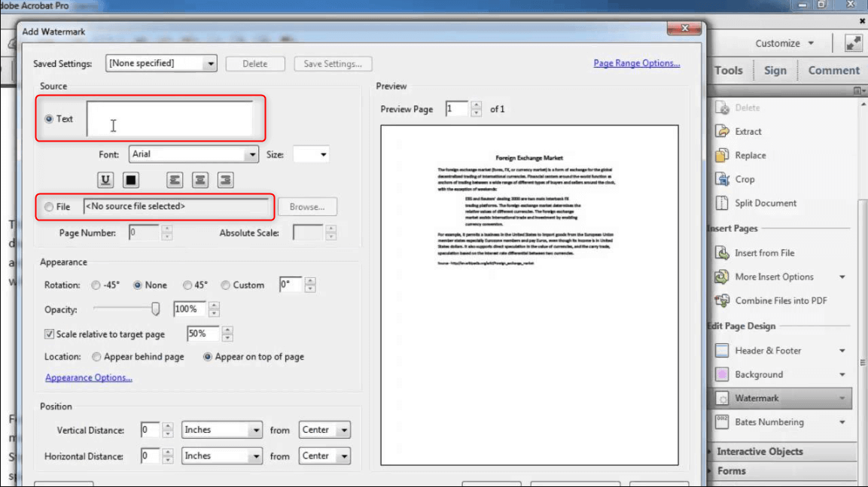Click the Insert from File icon
868x487 pixels.
[722, 253]
